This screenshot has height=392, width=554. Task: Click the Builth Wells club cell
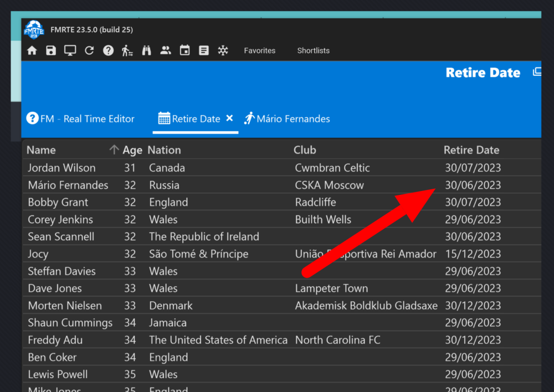[323, 220]
